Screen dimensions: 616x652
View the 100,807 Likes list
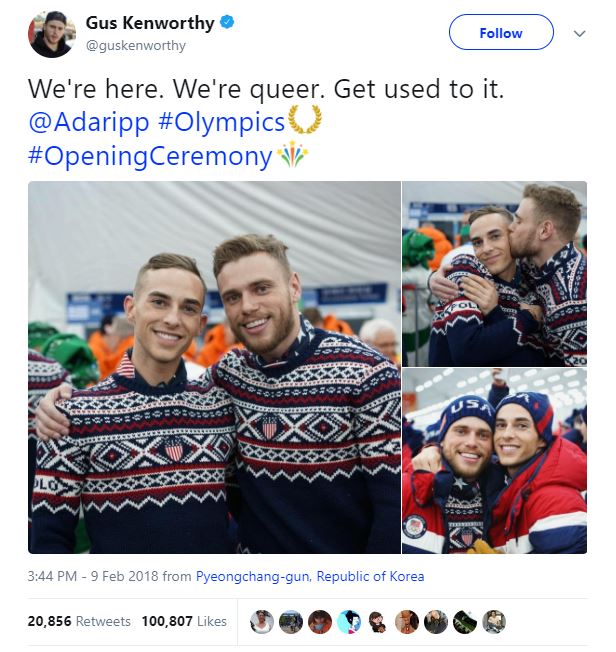(x=184, y=621)
